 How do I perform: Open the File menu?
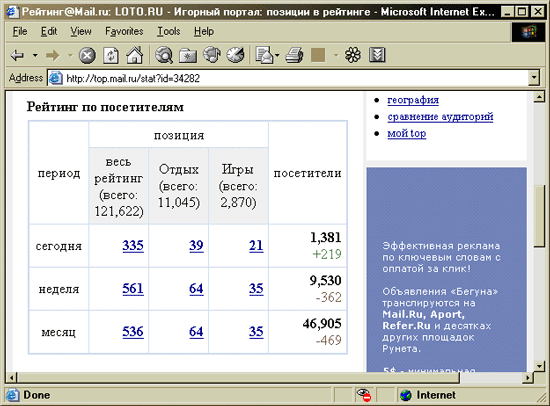tap(20, 32)
